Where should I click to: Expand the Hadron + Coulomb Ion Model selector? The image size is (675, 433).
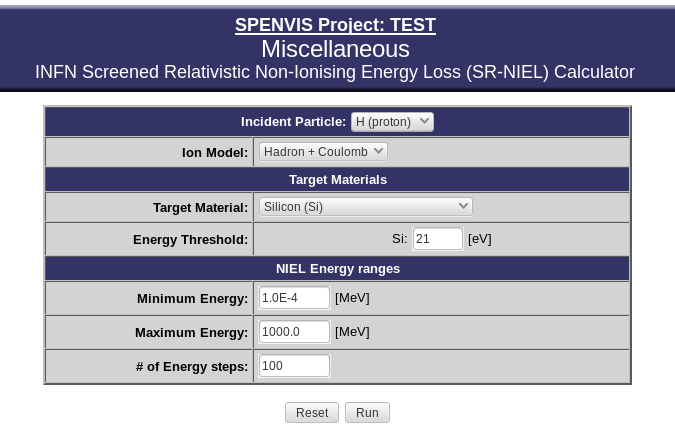[323, 152]
